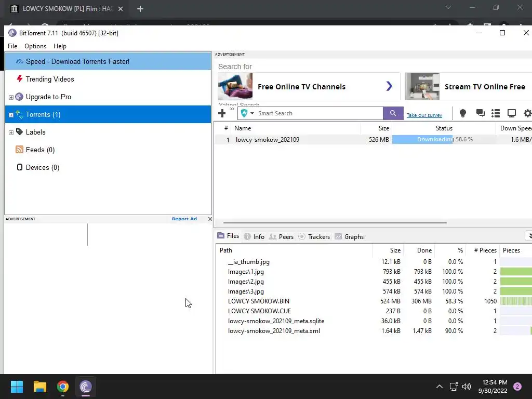This screenshot has height=399, width=532.
Task: Click the BitTorrent taskbar icon
Action: (86, 387)
